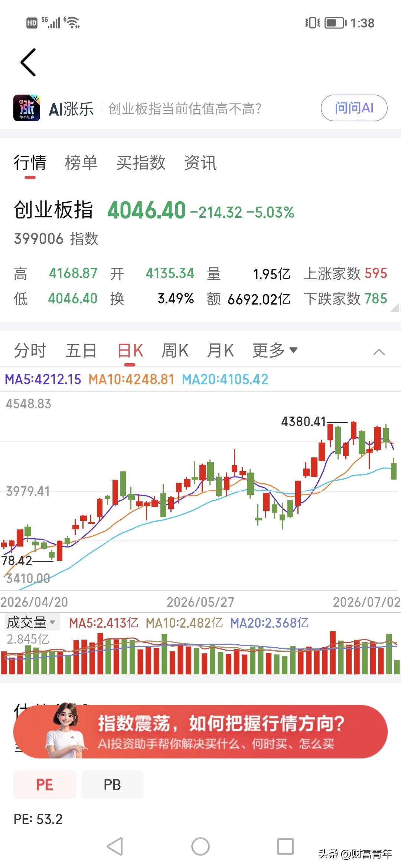Viewport: 401px width, 868px height.
Task: Tap the volume MA5:2.413亿 label
Action: [x=104, y=623]
